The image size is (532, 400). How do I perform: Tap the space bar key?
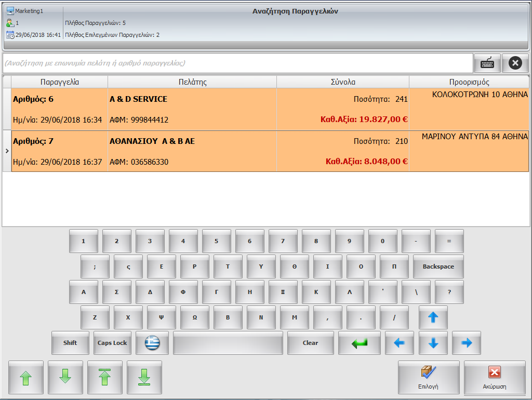pyautogui.click(x=228, y=343)
